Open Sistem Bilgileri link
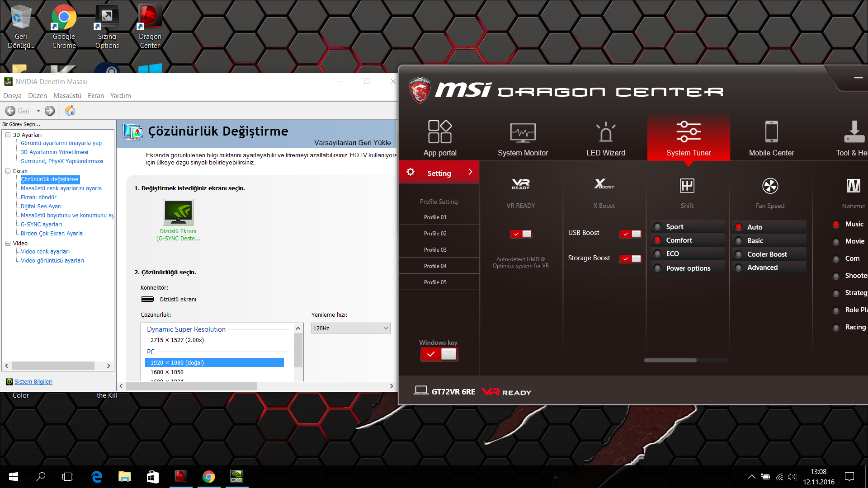 click(x=33, y=382)
